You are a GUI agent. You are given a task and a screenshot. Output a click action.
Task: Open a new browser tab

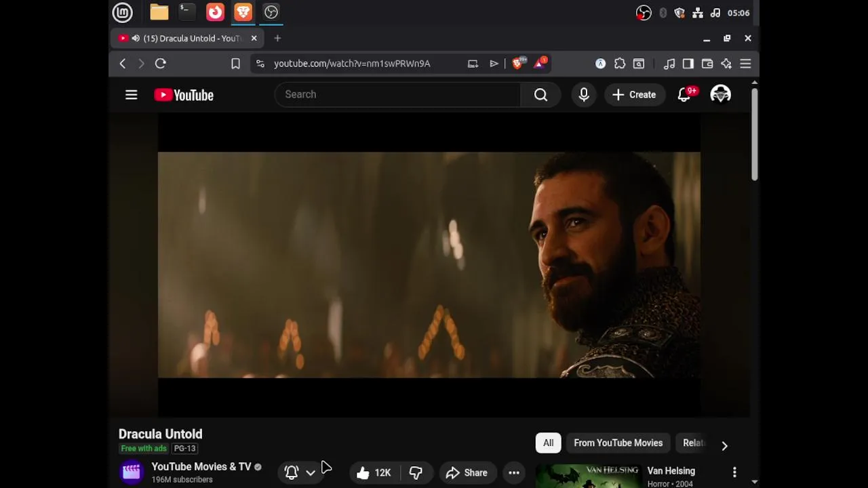tap(277, 39)
